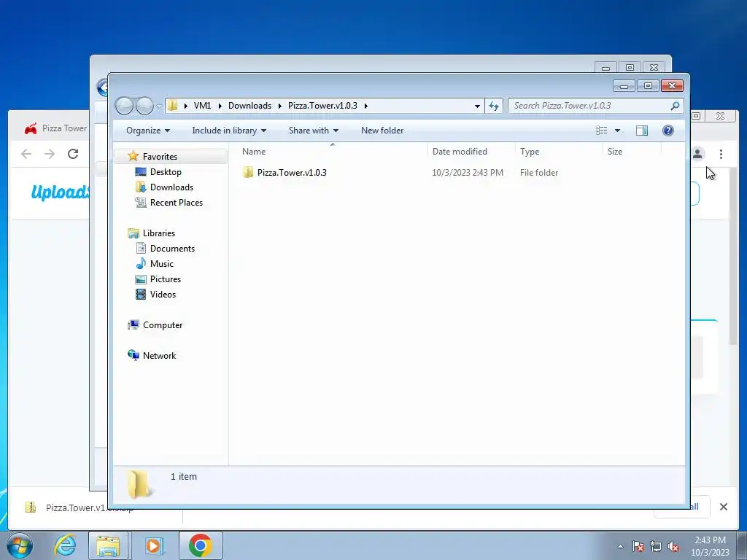Open the More view options dropdown arrow
This screenshot has width=747, height=560.
[617, 131]
